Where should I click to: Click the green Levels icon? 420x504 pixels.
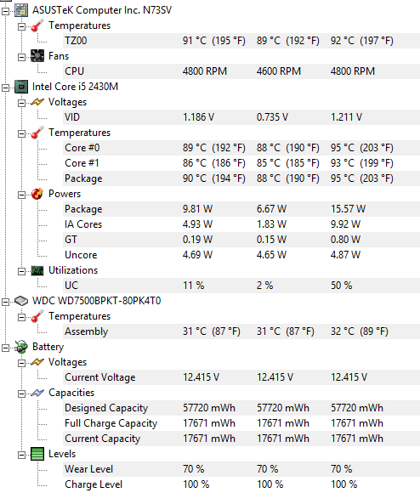37,454
